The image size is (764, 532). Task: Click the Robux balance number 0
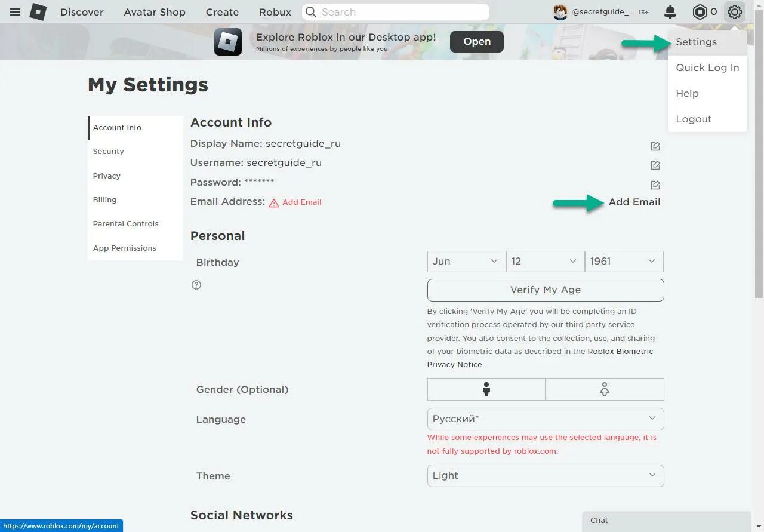(x=713, y=12)
